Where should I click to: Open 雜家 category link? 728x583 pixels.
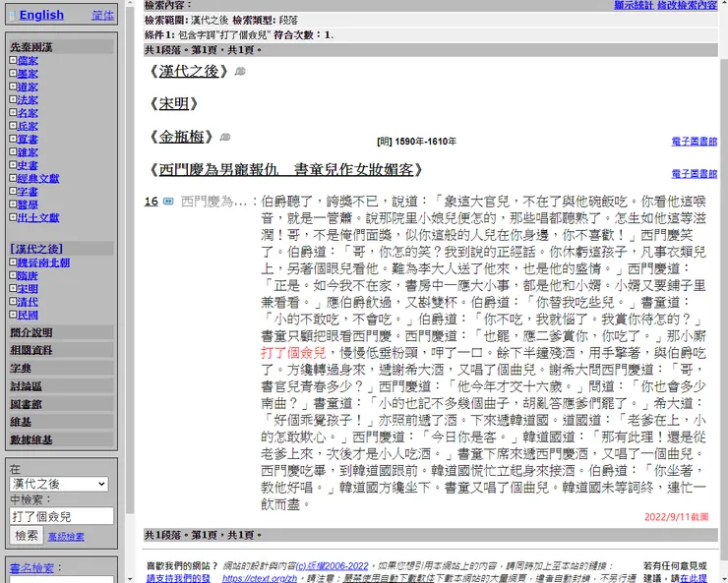[x=28, y=152]
